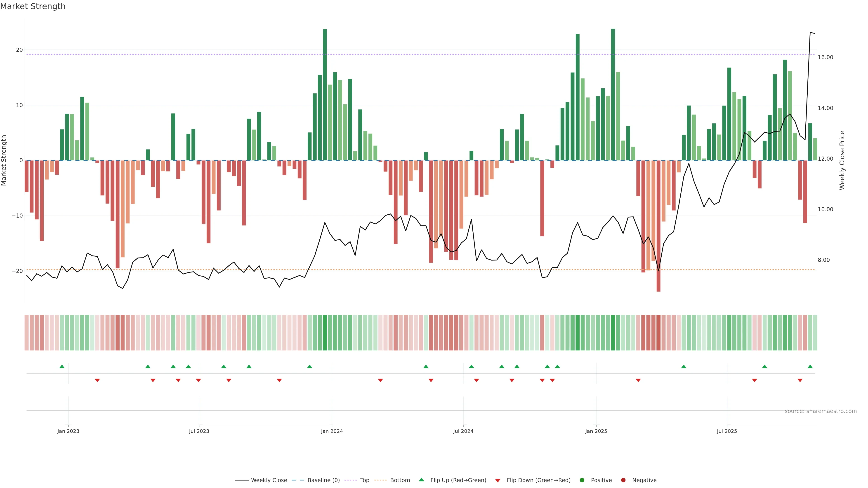Viewport: 868px width, 488px height.
Task: Click the Market Strength chart title
Action: tap(33, 6)
